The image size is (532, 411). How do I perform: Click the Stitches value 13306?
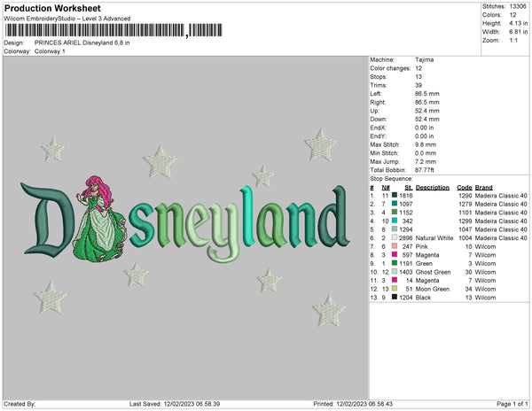click(x=518, y=6)
